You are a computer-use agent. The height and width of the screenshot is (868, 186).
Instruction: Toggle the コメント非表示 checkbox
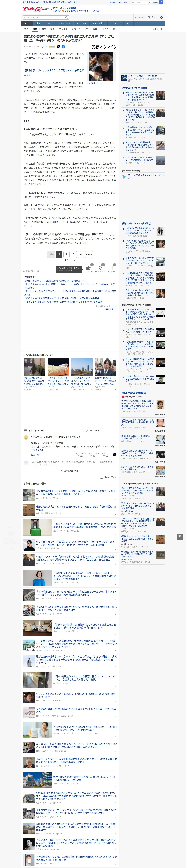coord(102,477)
